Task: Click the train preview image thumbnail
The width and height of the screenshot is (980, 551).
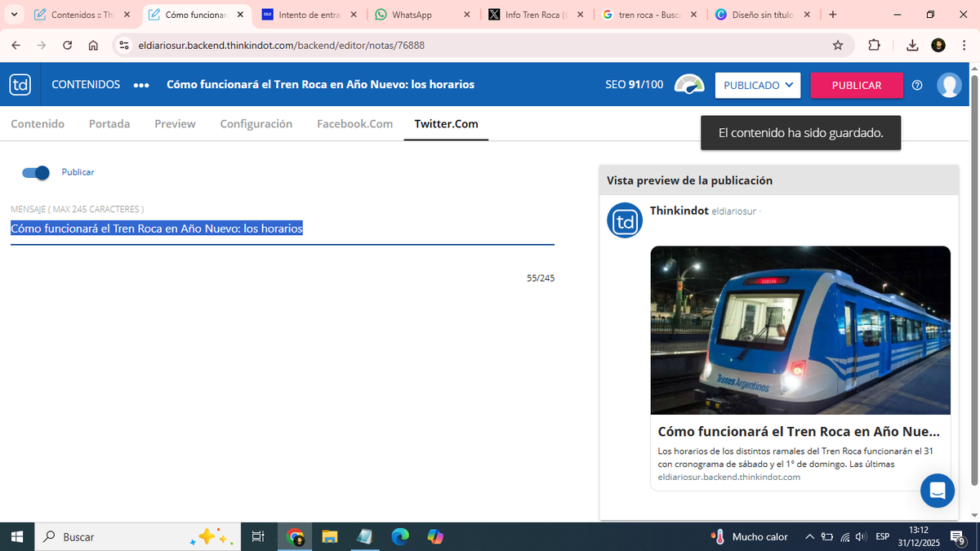Action: point(800,330)
